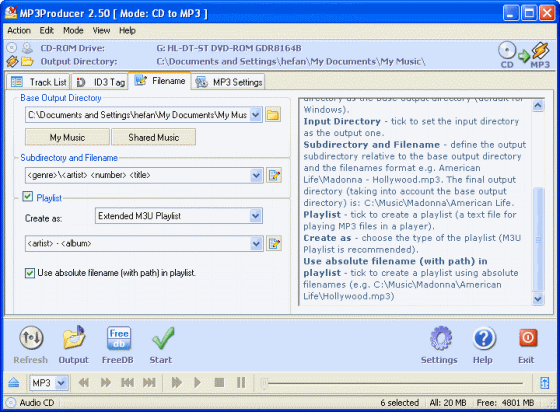
Task: Switch to the ID3 Tag tab
Action: pos(100,82)
